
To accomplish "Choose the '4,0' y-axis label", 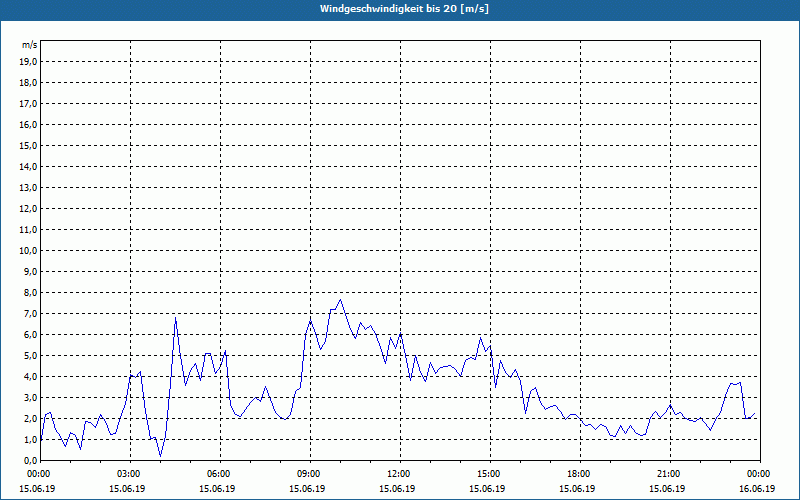I will tap(30, 377).
